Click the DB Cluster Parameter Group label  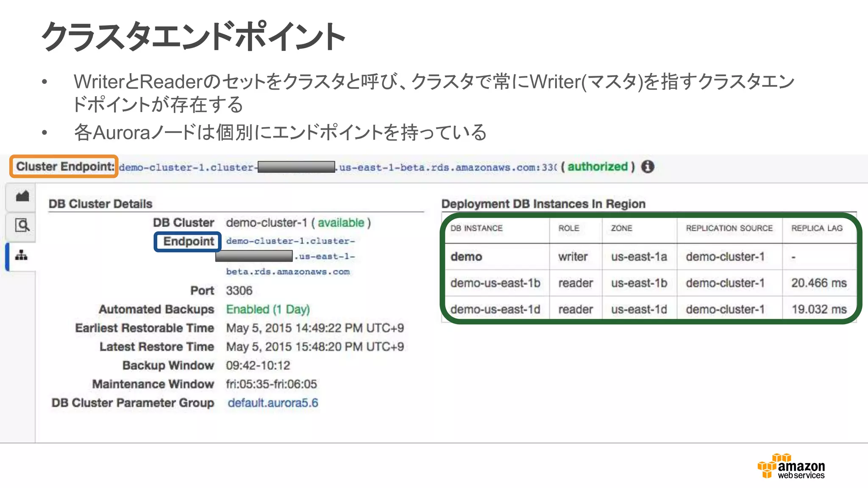pos(133,403)
